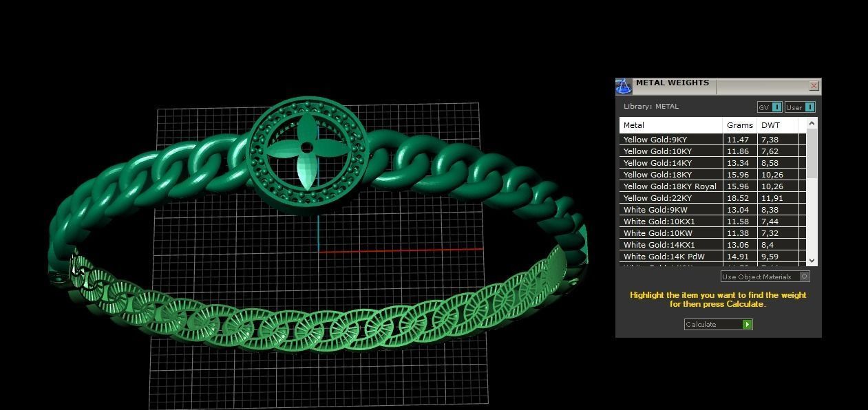Close the Metal Weights panel
Image resolution: width=868 pixels, height=410 pixels.
pyautogui.click(x=814, y=86)
